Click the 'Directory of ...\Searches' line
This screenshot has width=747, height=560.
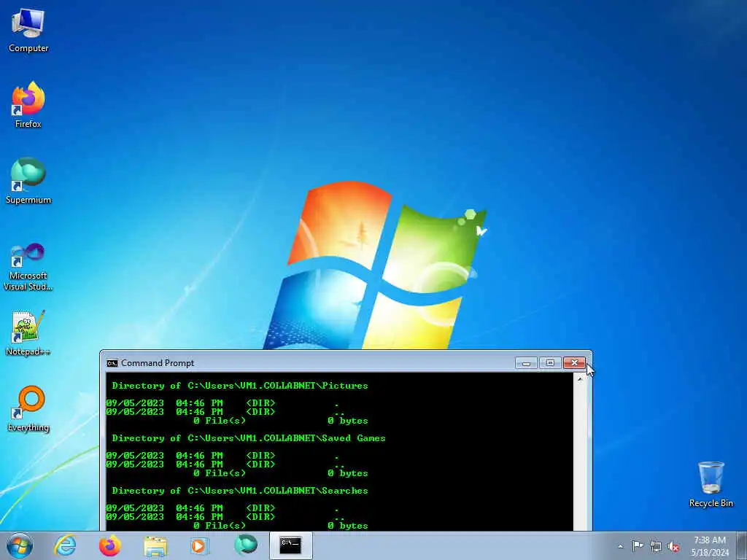click(x=240, y=491)
